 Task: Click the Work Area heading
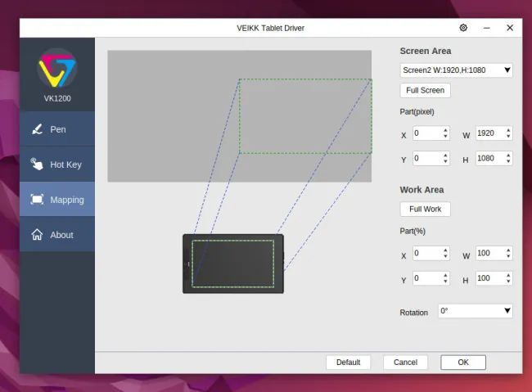pos(422,190)
